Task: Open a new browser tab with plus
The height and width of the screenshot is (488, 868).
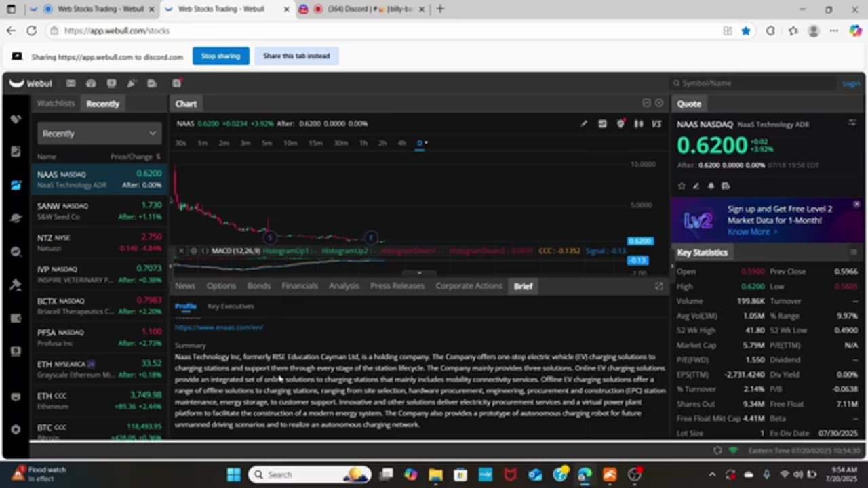Action: (x=440, y=9)
